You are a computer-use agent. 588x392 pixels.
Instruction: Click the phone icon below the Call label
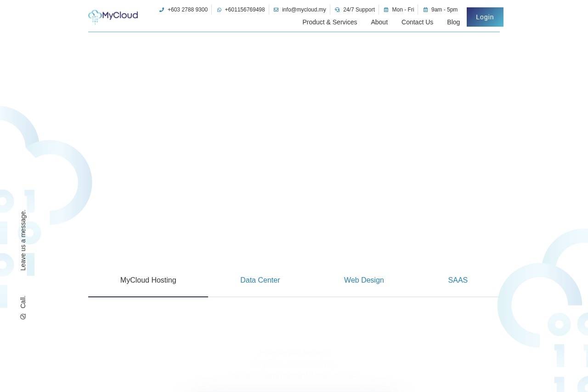(23, 317)
